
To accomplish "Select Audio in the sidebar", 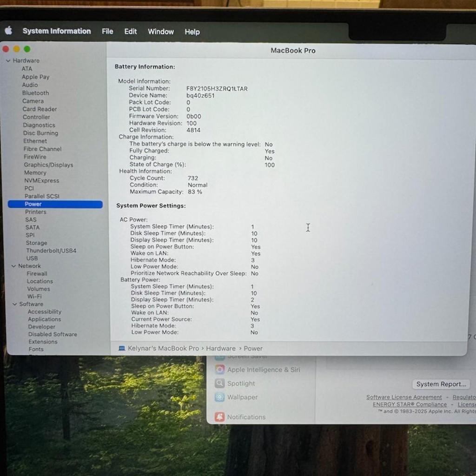I will pos(30,85).
